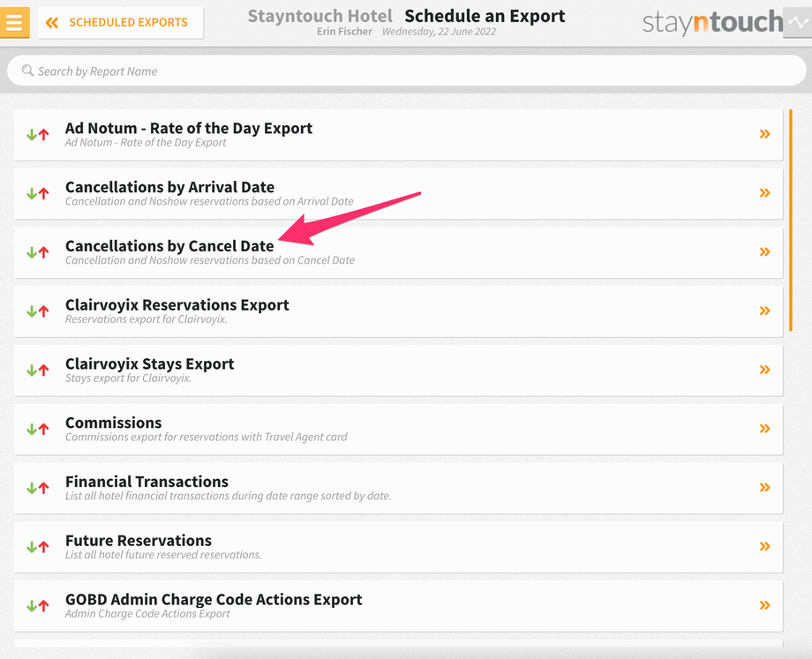This screenshot has height=659, width=812.
Task: Click the search magnifier icon
Action: coord(27,71)
